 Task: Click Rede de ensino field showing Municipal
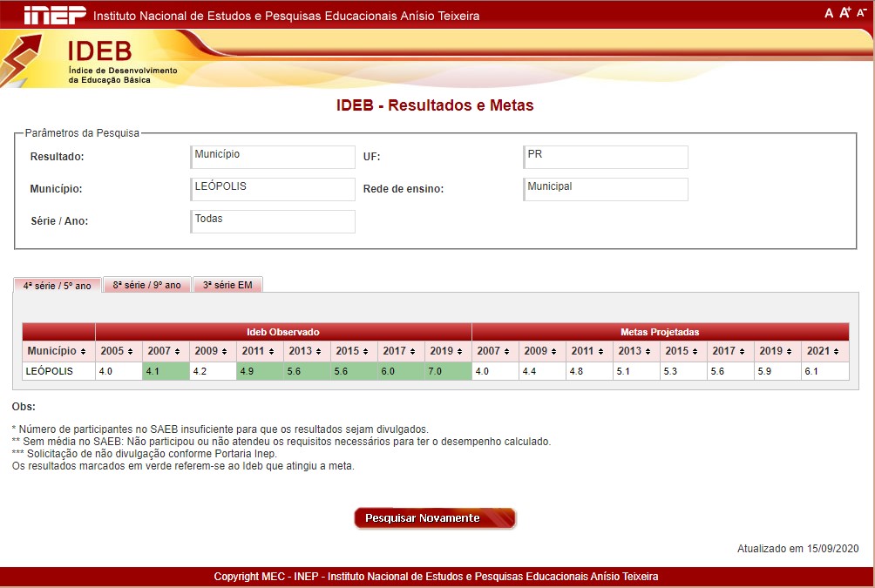click(x=606, y=189)
